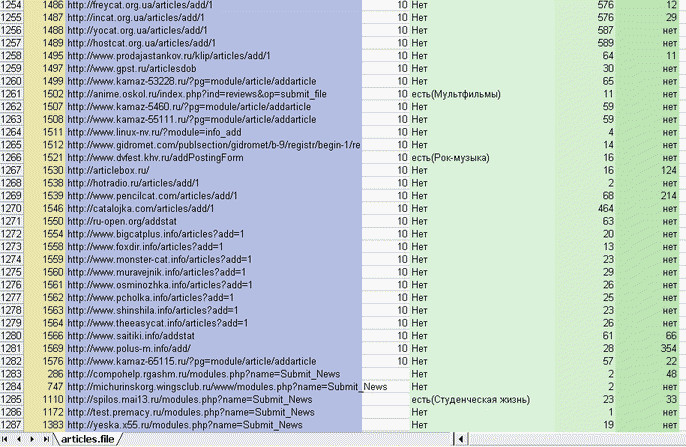Select value cell 464
Image resolution: width=686 pixels, height=447 pixels.
[585, 209]
